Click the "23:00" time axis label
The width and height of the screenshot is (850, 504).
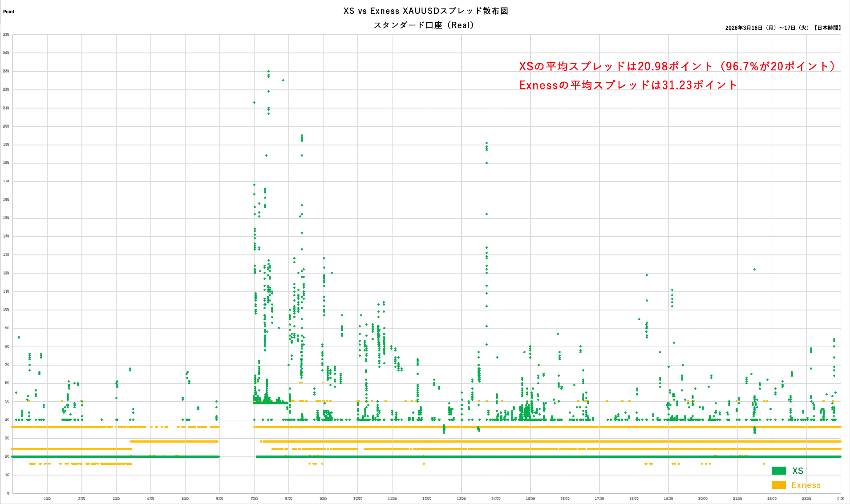tap(806, 499)
